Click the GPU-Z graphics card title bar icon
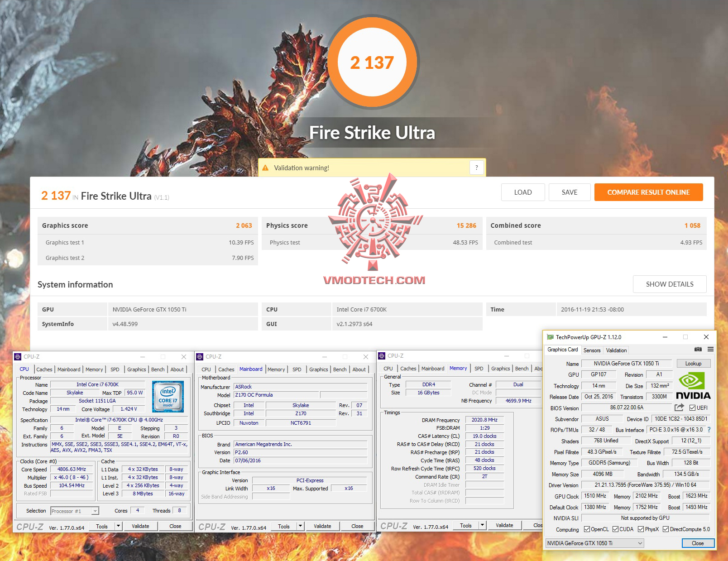728x561 pixels. click(550, 337)
